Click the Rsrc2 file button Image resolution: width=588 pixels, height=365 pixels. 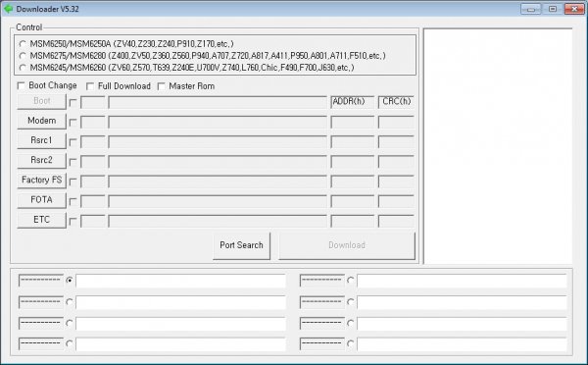coord(41,160)
